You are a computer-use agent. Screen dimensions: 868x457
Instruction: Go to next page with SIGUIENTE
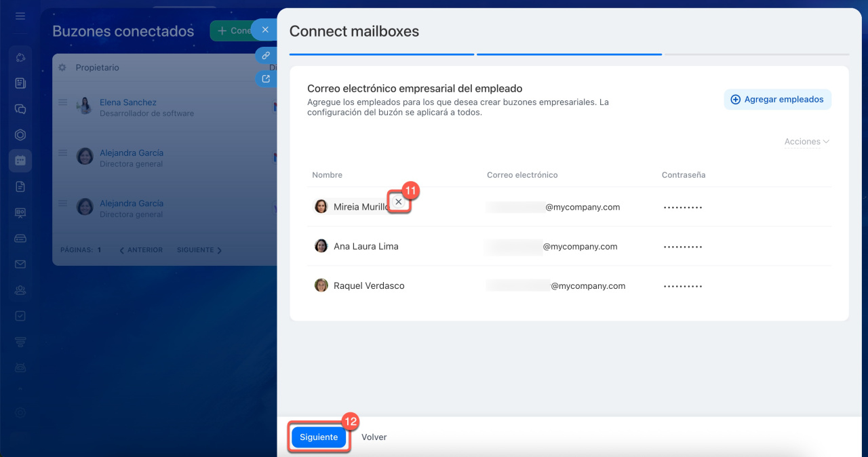click(199, 250)
